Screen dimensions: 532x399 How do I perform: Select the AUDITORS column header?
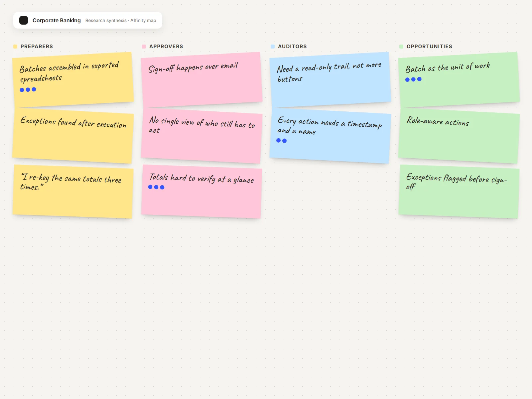click(292, 47)
